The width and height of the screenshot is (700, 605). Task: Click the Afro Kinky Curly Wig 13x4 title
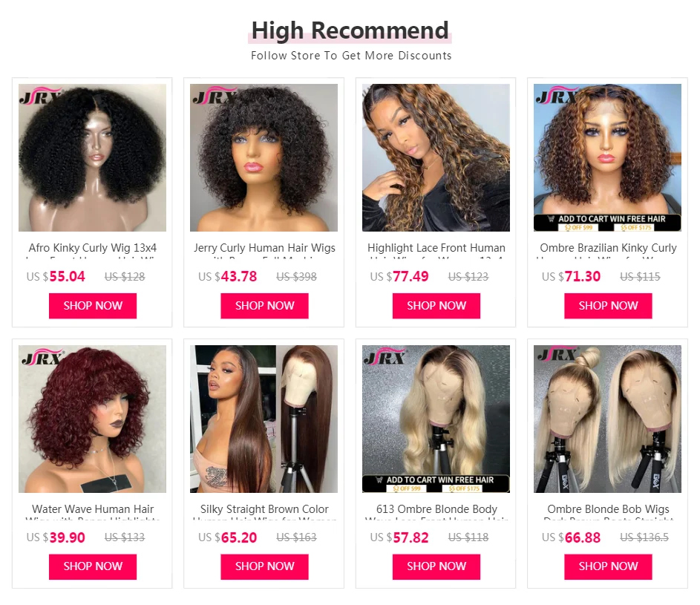(93, 248)
